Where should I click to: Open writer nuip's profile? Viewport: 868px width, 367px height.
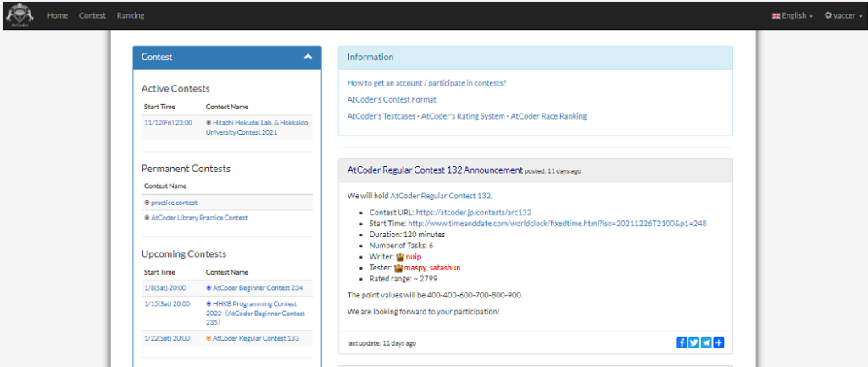pos(413,257)
